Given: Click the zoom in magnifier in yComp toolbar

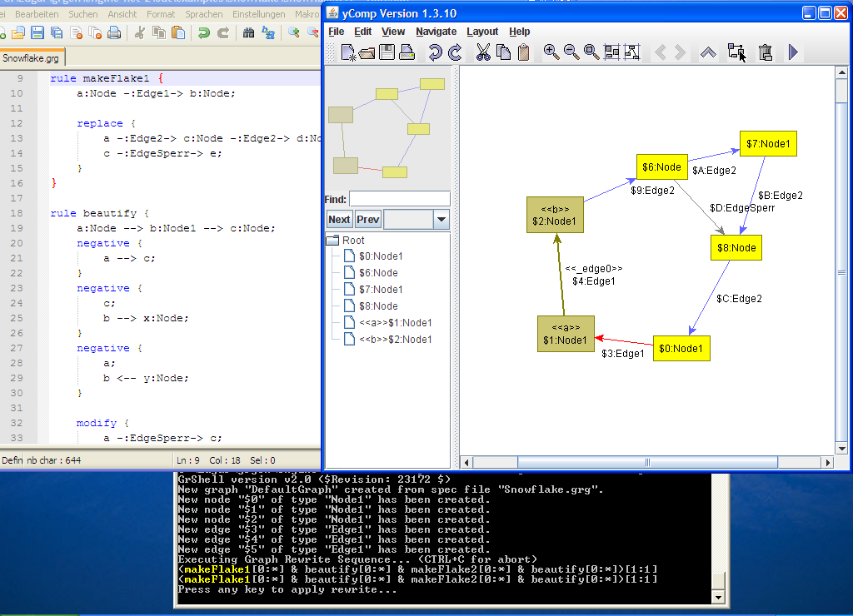Looking at the screenshot, I should [x=551, y=52].
